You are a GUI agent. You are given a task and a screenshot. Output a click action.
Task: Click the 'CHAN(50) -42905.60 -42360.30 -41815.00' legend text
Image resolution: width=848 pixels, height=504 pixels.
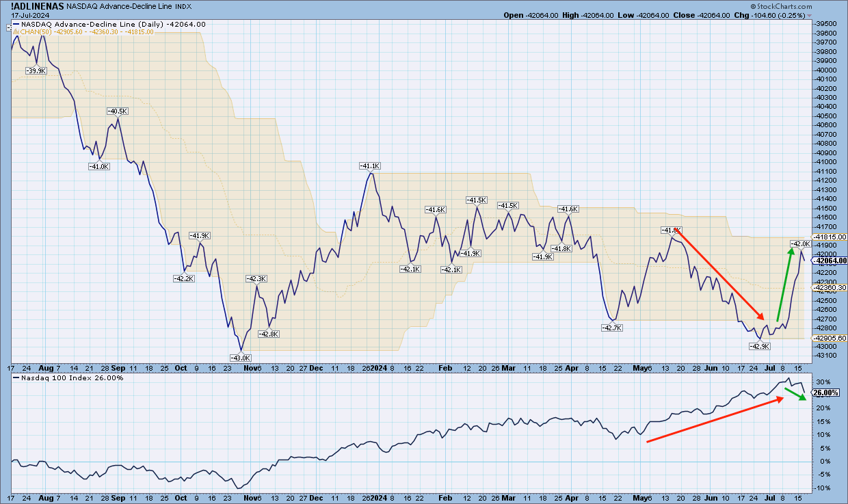pyautogui.click(x=87, y=31)
